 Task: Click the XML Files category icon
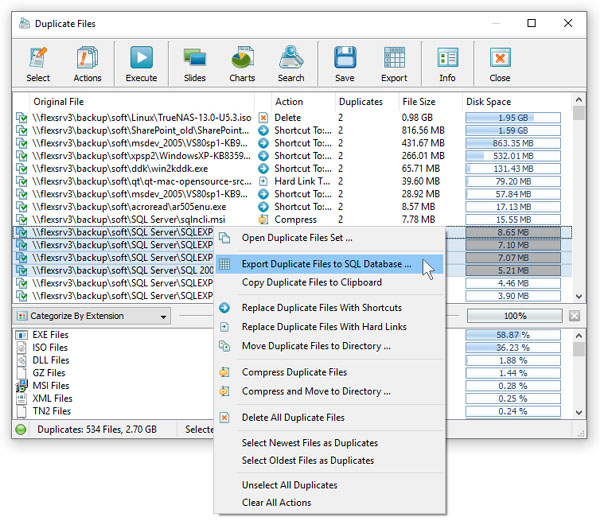(22, 399)
